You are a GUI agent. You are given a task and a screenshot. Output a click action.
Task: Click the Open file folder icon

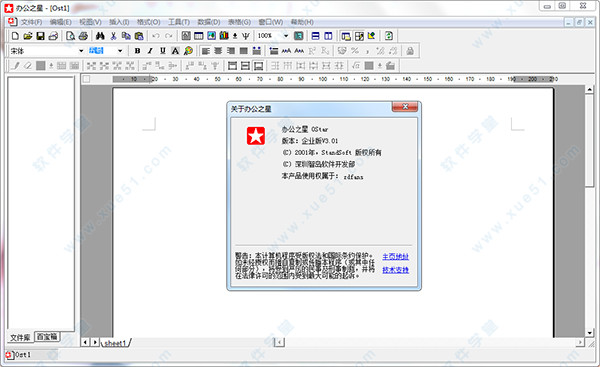(x=28, y=36)
